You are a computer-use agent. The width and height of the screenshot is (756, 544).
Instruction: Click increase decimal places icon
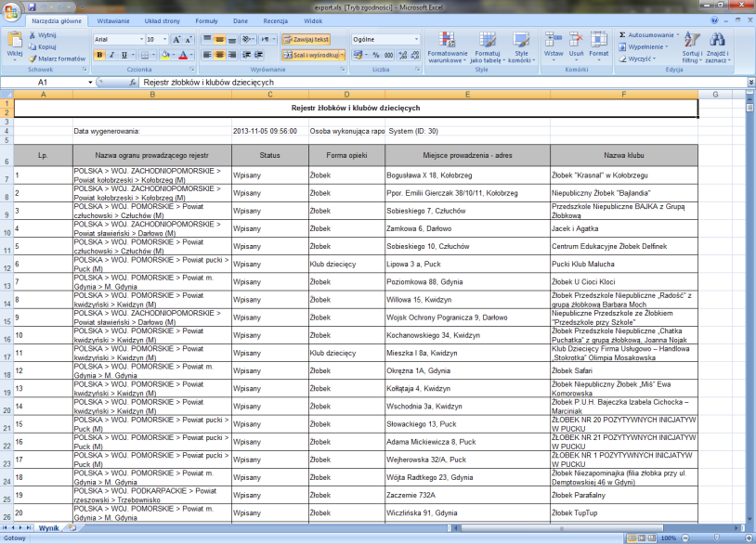[x=403, y=55]
